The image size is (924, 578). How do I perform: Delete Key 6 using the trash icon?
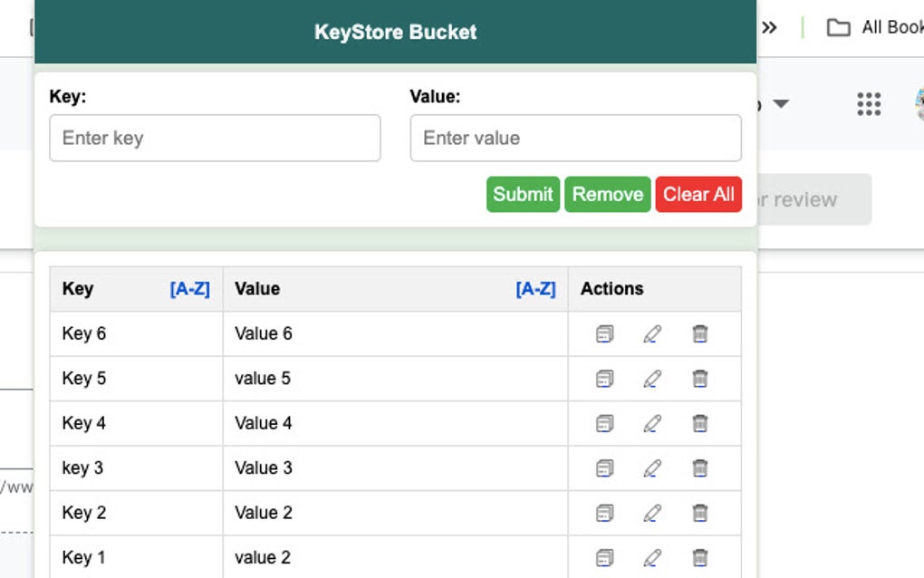(698, 332)
